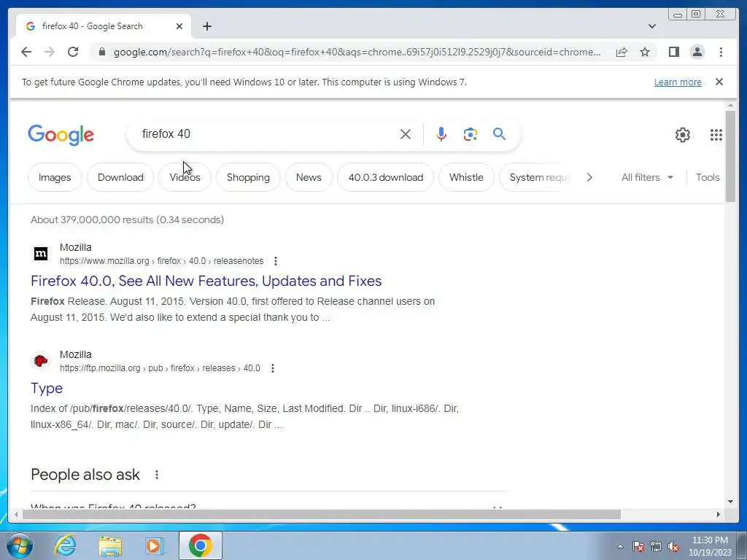Click the horizontal scrollbar thumb
Screen dimensions: 747x560
tap(322, 514)
